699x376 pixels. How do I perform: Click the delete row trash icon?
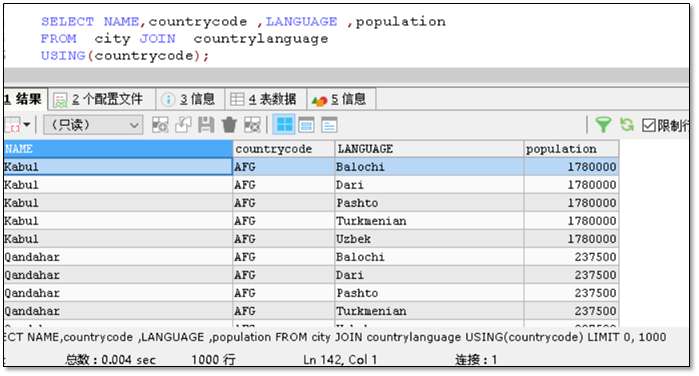tap(229, 125)
